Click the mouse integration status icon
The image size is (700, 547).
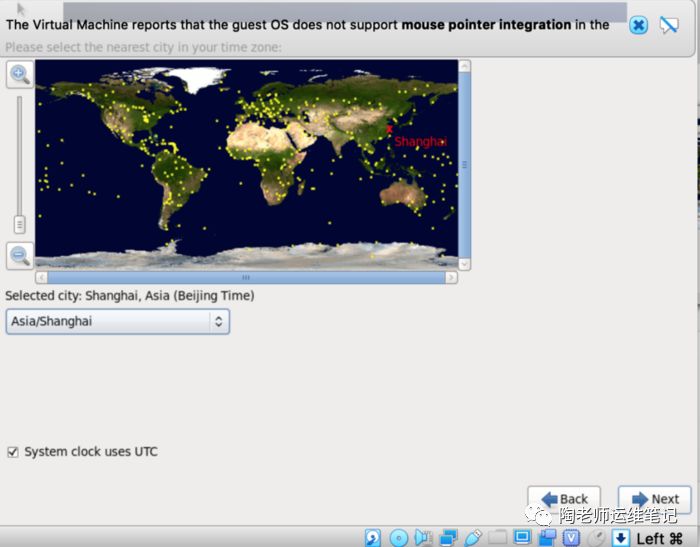[596, 538]
